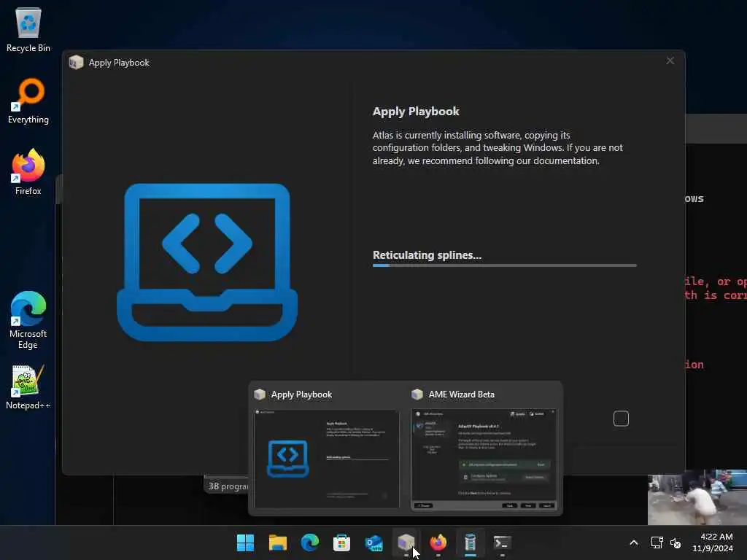Close the Apply Playbook window
Viewport: 747px width, 560px height.
[670, 61]
